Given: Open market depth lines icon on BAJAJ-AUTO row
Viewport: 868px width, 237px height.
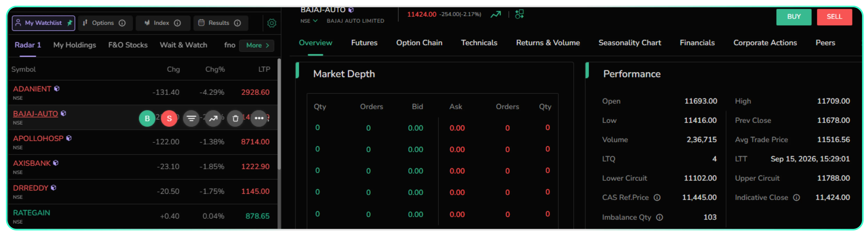Looking at the screenshot, I should (x=191, y=118).
